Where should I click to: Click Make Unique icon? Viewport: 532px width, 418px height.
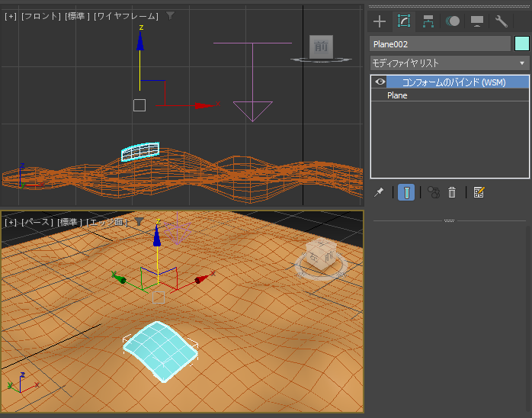(433, 192)
